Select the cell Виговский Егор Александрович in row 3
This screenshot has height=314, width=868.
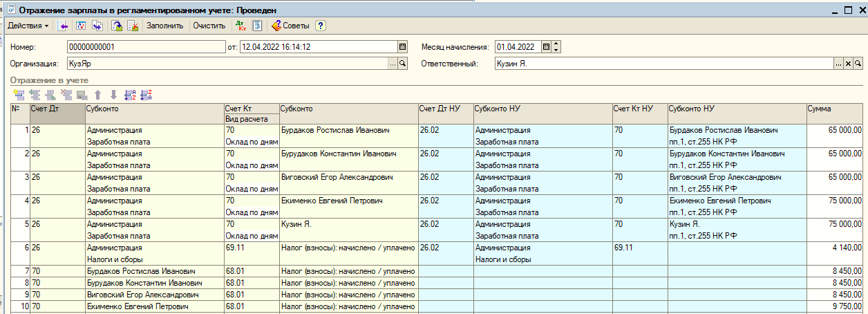(x=348, y=177)
